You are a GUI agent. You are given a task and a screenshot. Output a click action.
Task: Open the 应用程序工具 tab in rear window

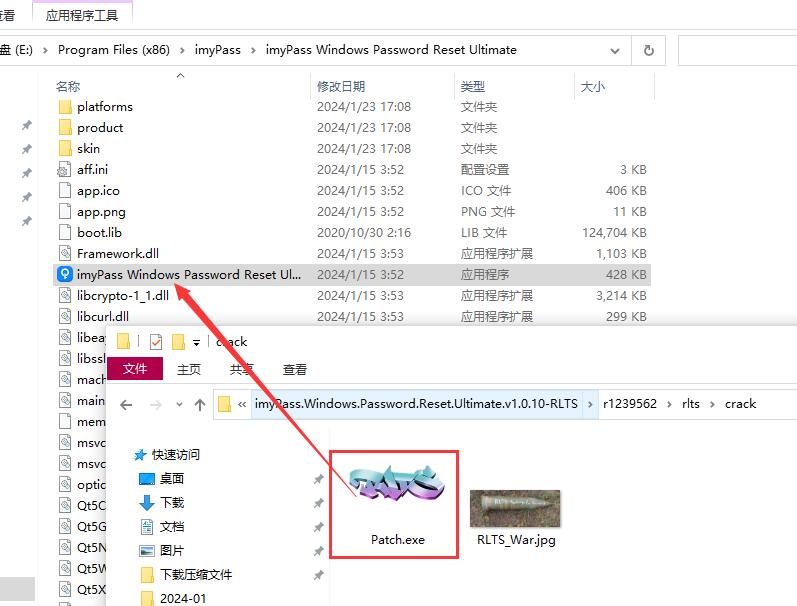(x=82, y=15)
